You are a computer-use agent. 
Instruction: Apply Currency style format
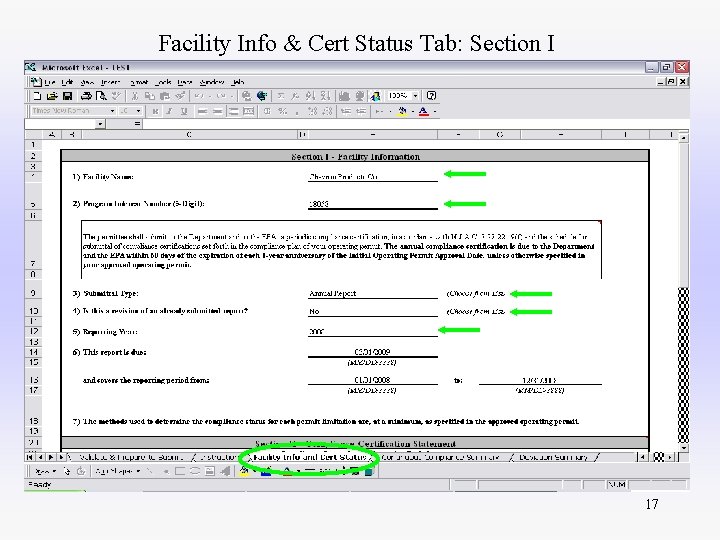[267, 111]
